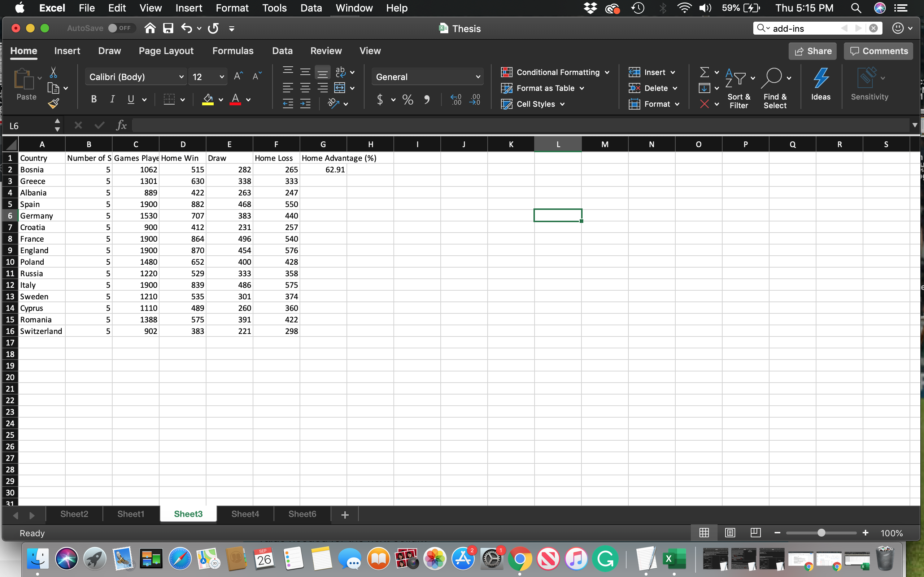Toggle the AutoSave switch

[121, 28]
